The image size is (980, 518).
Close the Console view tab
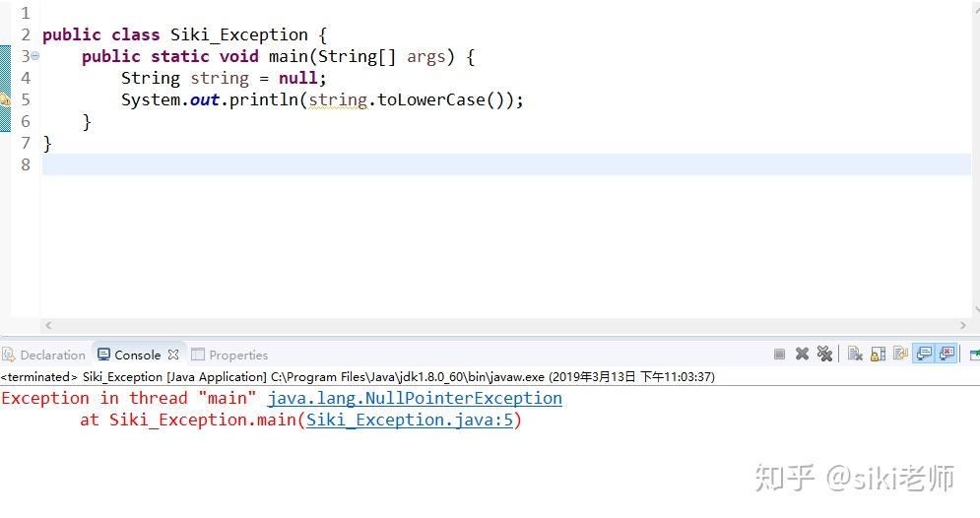coord(173,355)
